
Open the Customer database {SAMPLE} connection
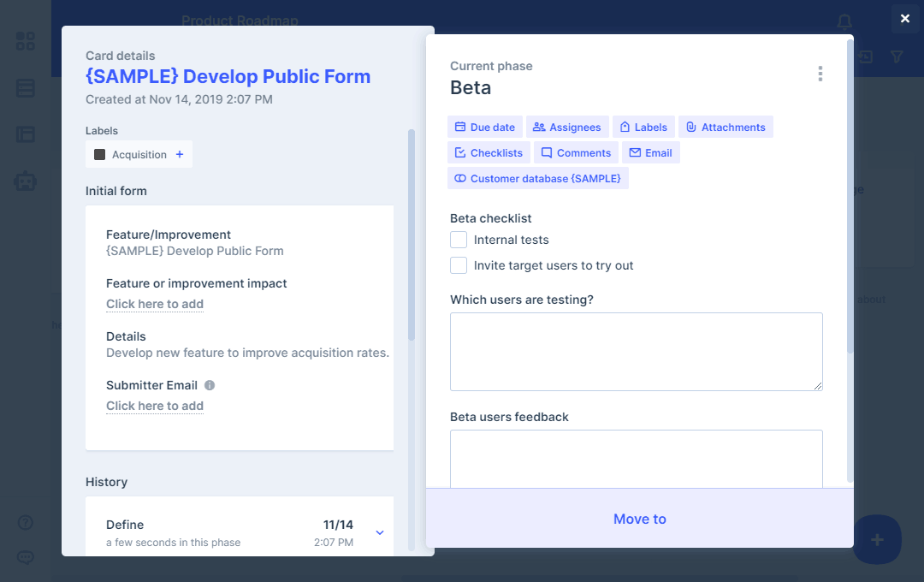pos(537,178)
